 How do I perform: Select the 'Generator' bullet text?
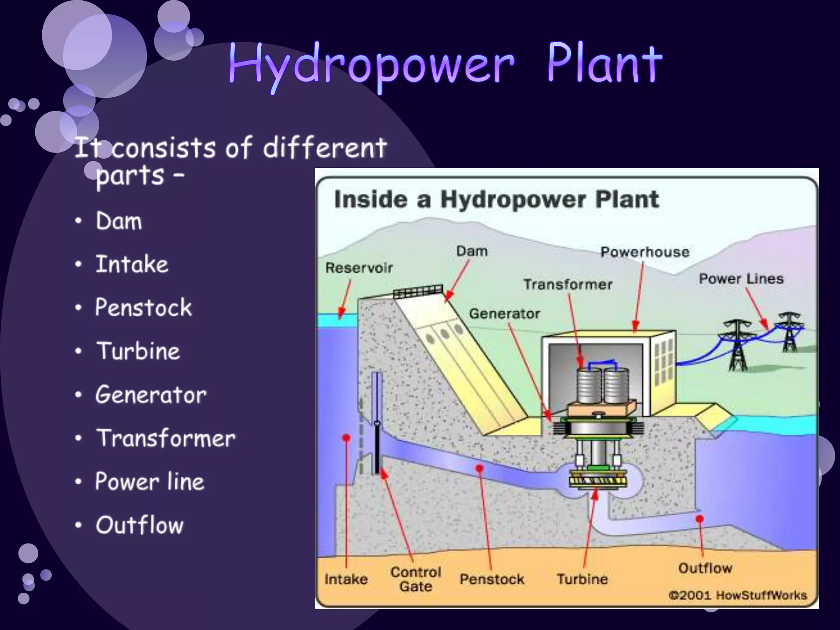[151, 395]
